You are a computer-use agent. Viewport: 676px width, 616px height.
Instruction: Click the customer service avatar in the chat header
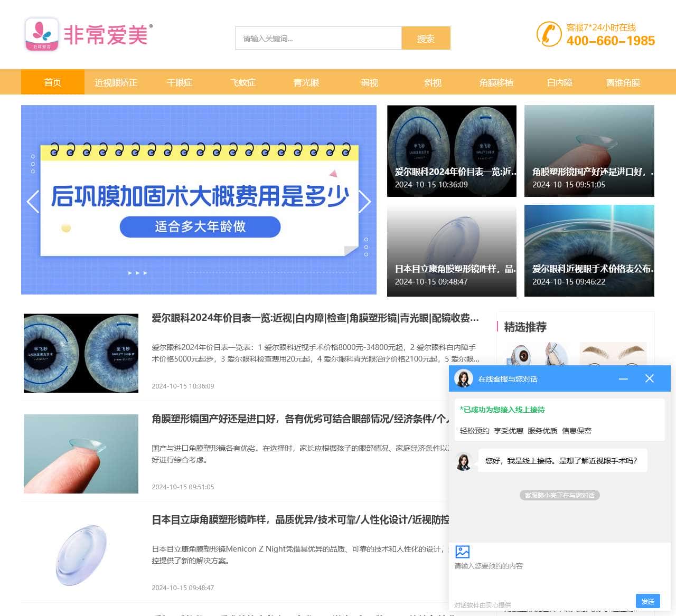(x=464, y=379)
